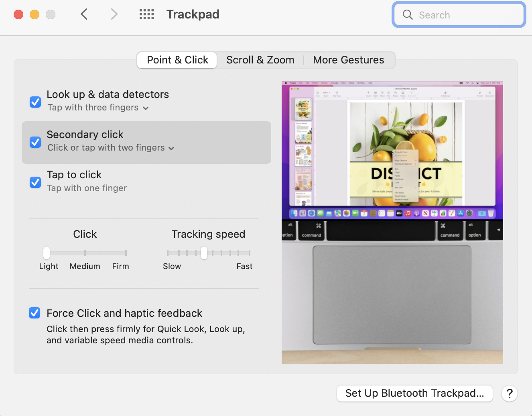Click the search magnifier icon
The width and height of the screenshot is (532, 416).
[x=408, y=15]
